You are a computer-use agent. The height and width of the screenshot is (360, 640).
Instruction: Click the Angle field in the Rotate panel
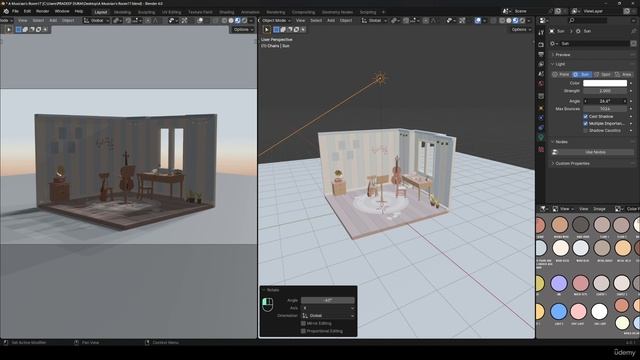tap(328, 300)
